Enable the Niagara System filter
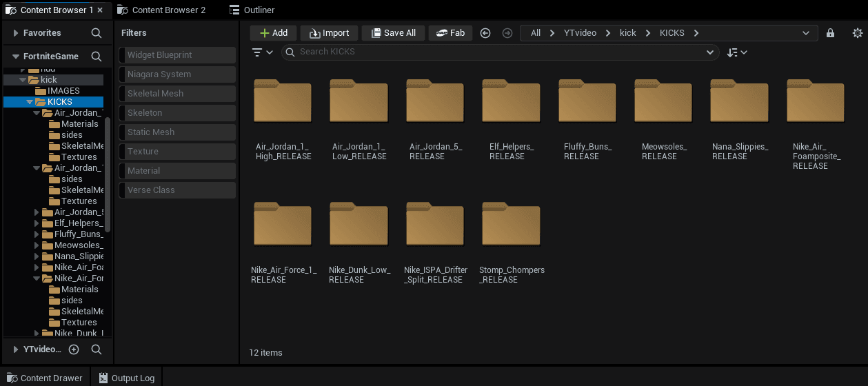This screenshot has width=868, height=386. tap(177, 74)
